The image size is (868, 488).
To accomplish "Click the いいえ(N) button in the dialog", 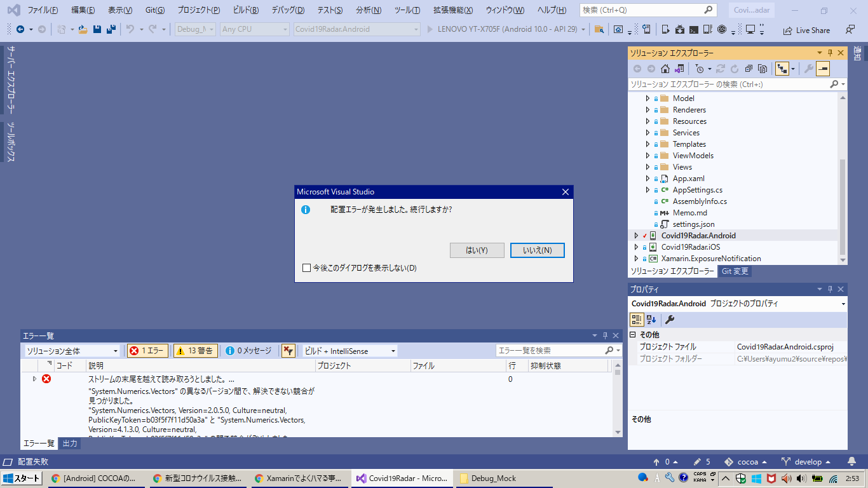I will click(537, 250).
